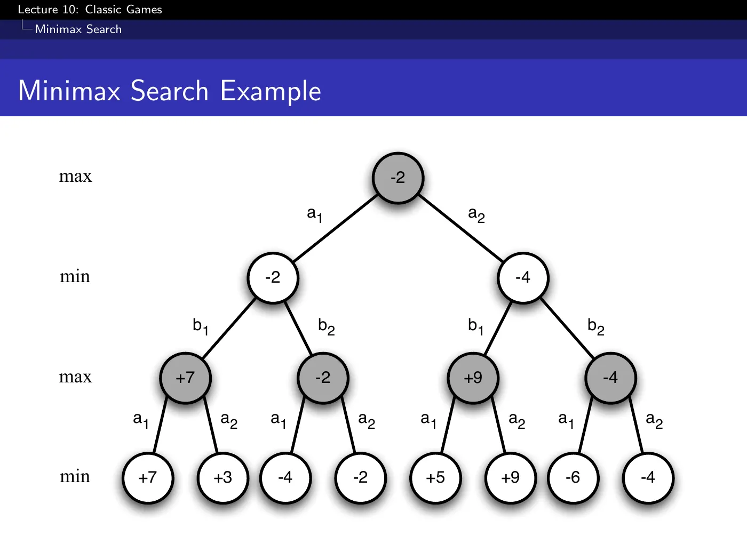
Task: Select the a2 edge label above leaf +3
Action: coord(229,420)
